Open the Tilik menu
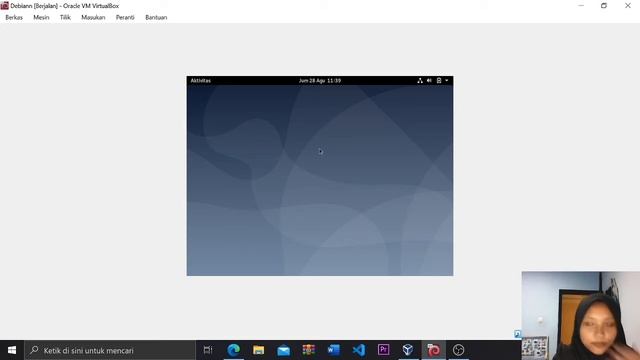The image size is (640, 360). pyautogui.click(x=65, y=18)
